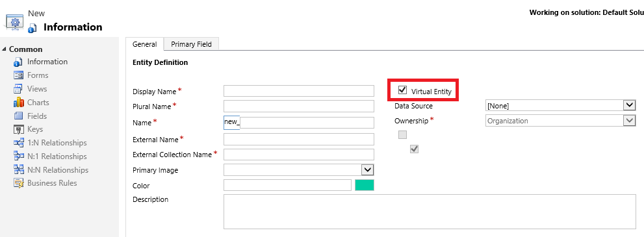
Task: Navigate to the Fields section
Action: 37,116
